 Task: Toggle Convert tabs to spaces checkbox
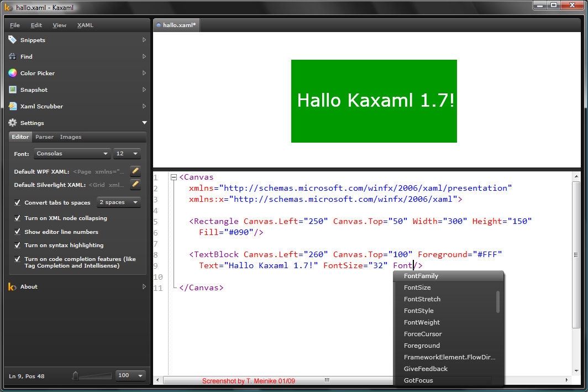coord(17,202)
